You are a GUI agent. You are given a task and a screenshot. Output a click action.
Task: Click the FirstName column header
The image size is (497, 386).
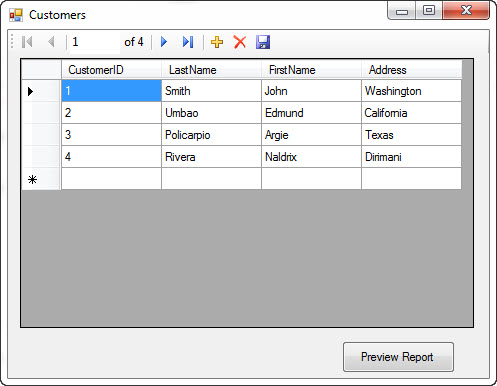coord(311,70)
